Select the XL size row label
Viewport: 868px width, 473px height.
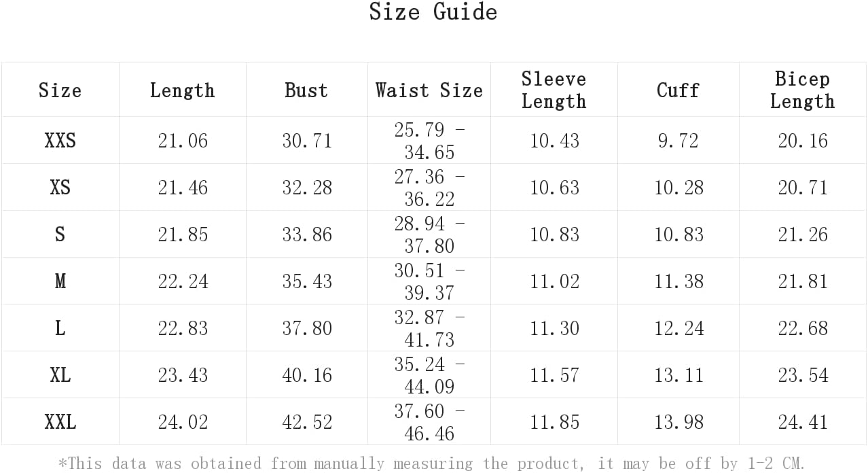click(x=60, y=375)
